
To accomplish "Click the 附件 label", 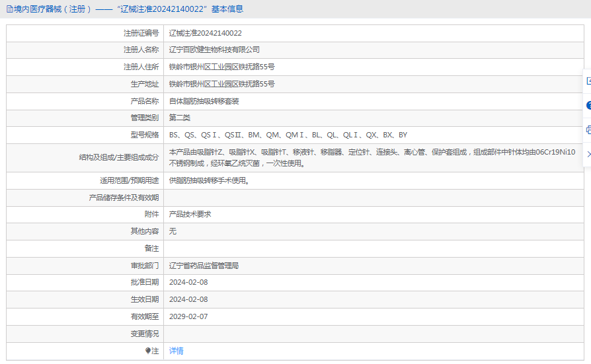I will pyautogui.click(x=151, y=215).
